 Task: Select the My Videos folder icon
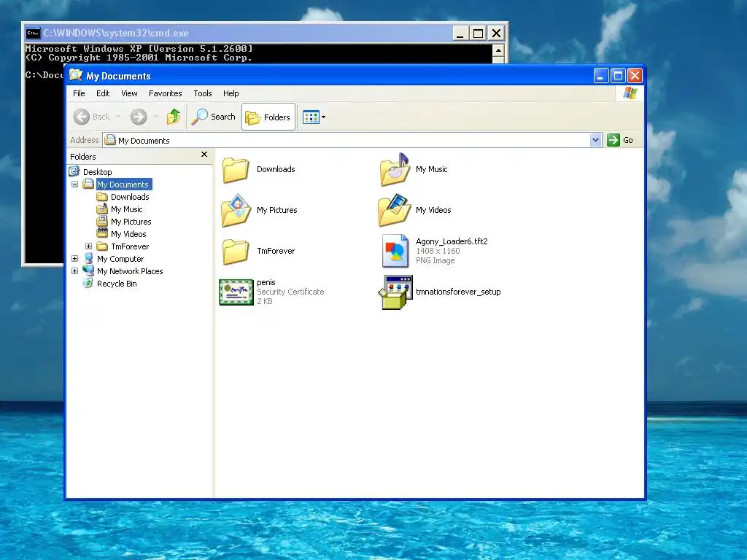[x=395, y=211]
